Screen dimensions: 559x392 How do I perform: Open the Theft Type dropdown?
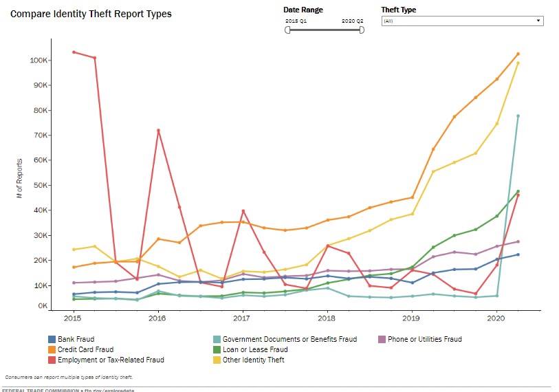coord(461,21)
